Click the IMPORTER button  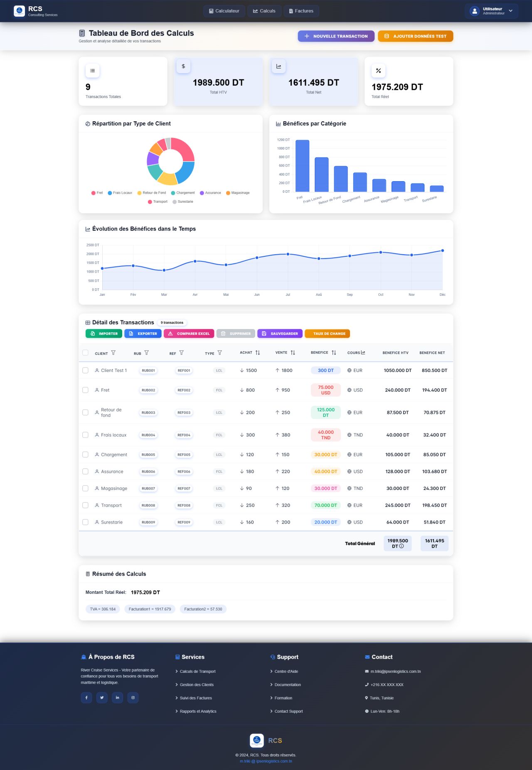coord(104,334)
